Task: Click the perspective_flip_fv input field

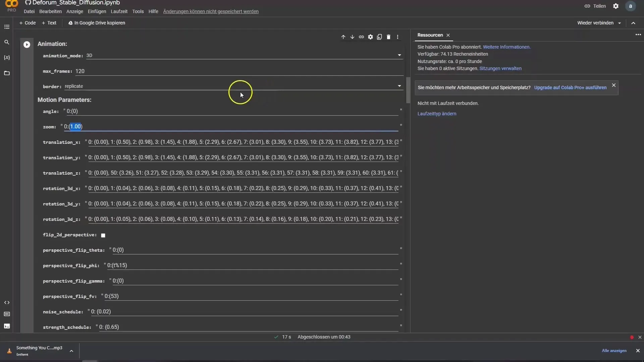Action: (251, 296)
